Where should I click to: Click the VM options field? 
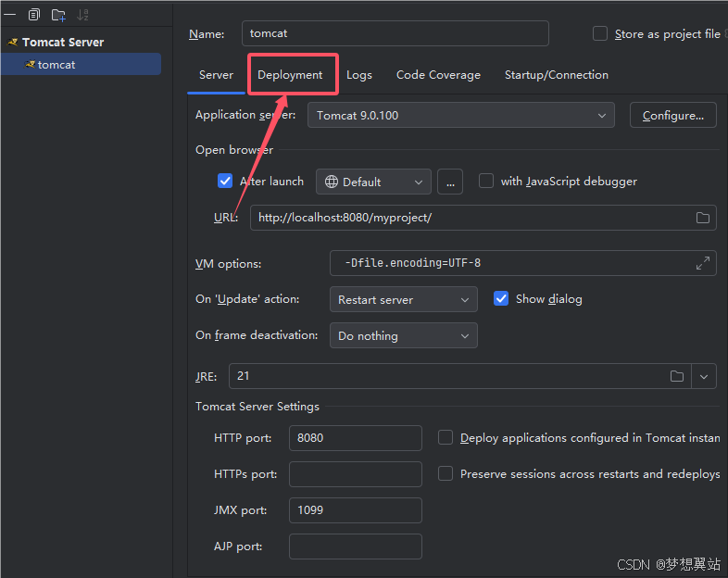[522, 263]
